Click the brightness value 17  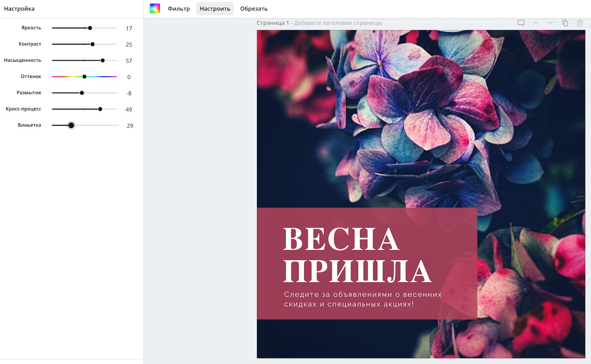click(129, 28)
